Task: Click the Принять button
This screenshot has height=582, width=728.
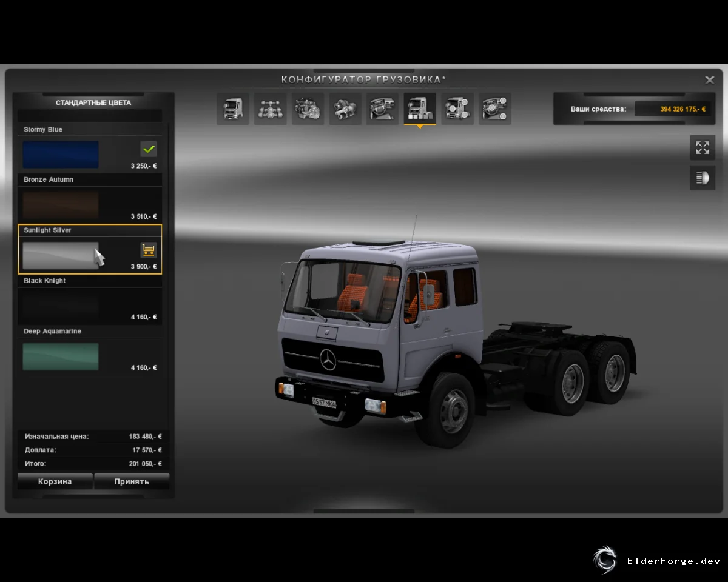Action: point(132,481)
